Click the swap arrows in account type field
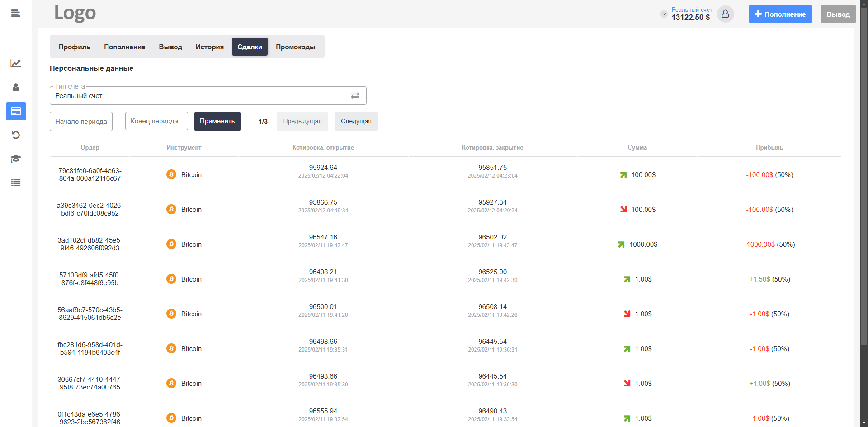 pyautogui.click(x=355, y=96)
